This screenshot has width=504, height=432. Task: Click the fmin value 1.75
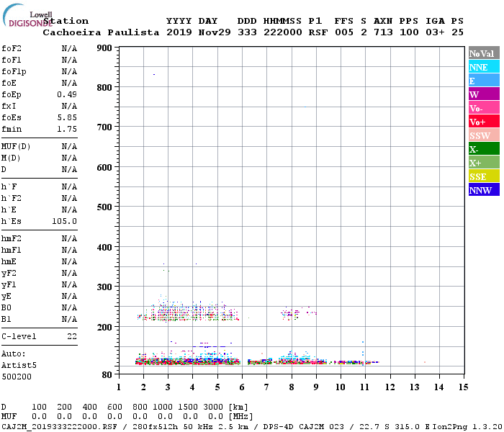click(67, 129)
